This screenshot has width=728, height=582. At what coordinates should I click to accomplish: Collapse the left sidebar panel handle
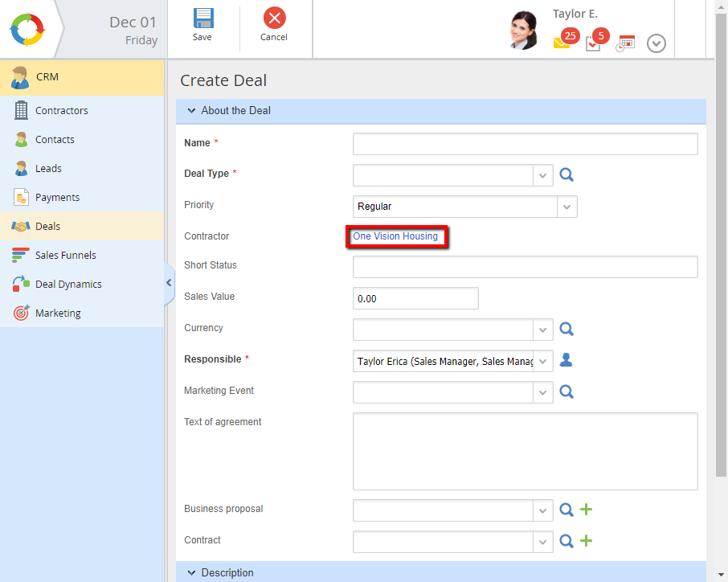pyautogui.click(x=169, y=283)
